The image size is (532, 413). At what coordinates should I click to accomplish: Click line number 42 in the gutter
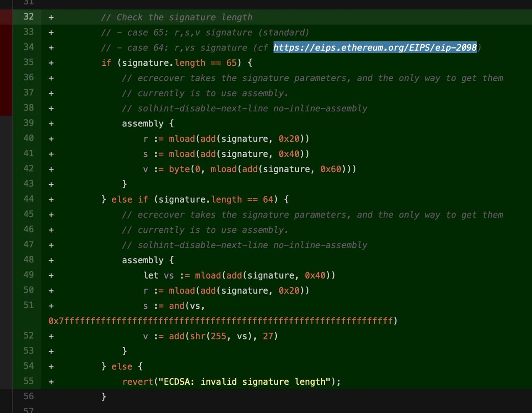tap(29, 169)
